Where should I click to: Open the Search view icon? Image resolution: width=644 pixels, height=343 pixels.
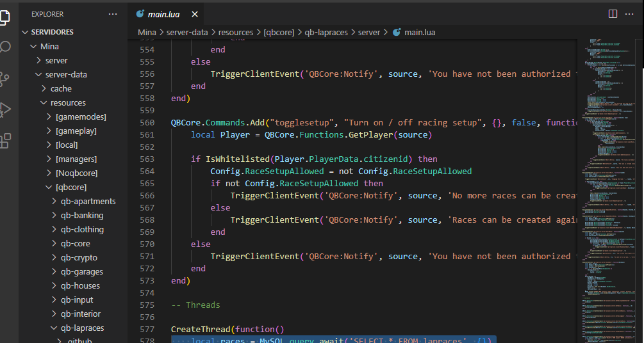4,47
